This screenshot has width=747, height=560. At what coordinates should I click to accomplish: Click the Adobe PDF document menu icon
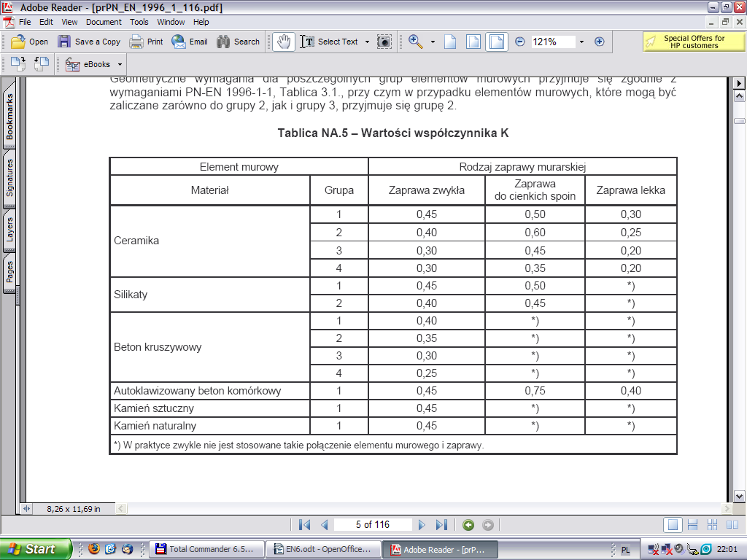9,22
